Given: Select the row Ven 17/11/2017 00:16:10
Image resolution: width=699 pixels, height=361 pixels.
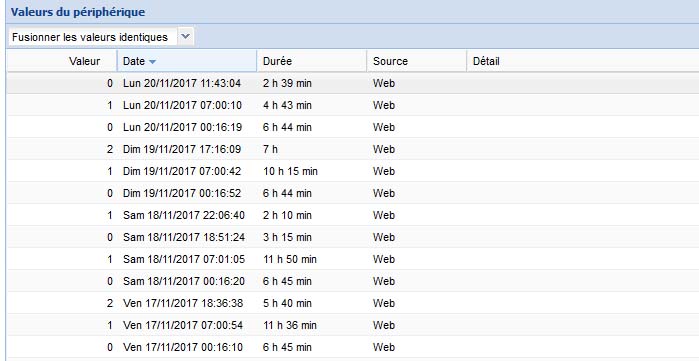Looking at the screenshot, I should [x=353, y=347].
